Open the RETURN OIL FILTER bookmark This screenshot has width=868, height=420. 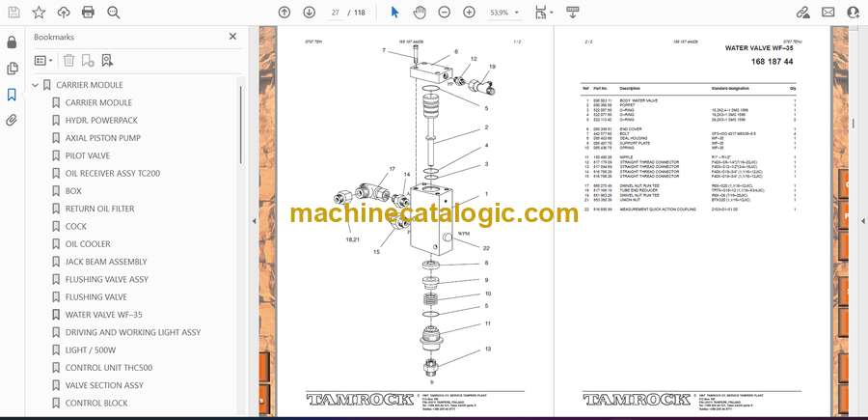click(x=99, y=209)
